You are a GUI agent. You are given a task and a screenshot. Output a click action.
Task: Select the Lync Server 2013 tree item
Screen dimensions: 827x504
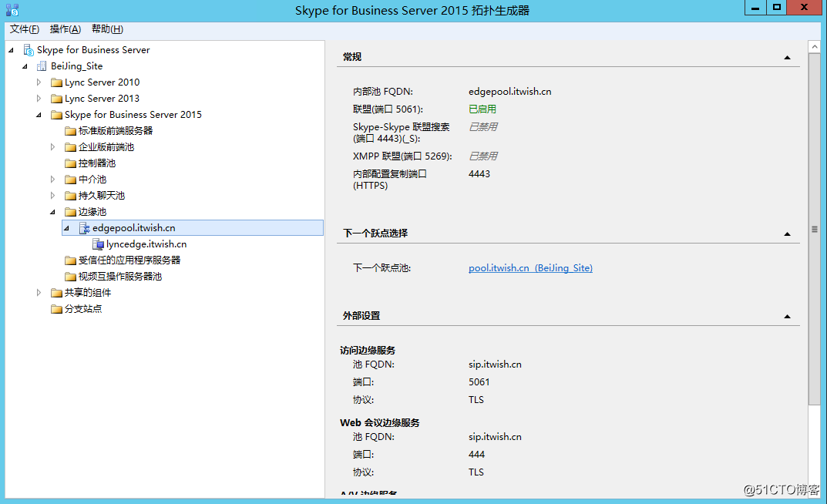103,99
